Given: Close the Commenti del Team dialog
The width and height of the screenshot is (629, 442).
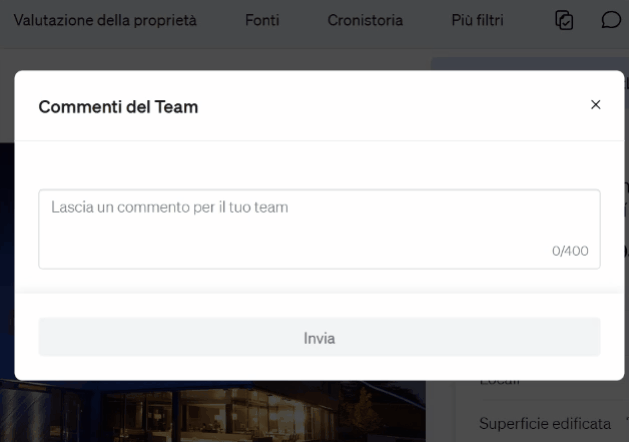Looking at the screenshot, I should (x=596, y=105).
